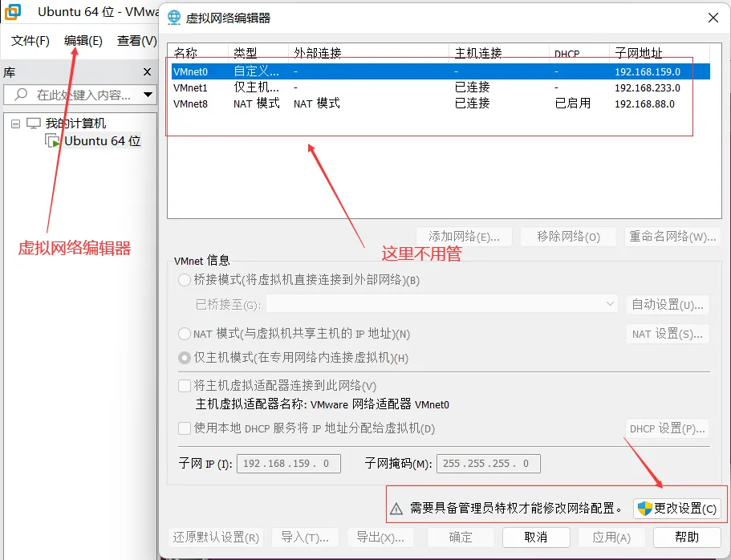731x560 pixels.
Task: Click the 取消 button
Action: [x=536, y=538]
